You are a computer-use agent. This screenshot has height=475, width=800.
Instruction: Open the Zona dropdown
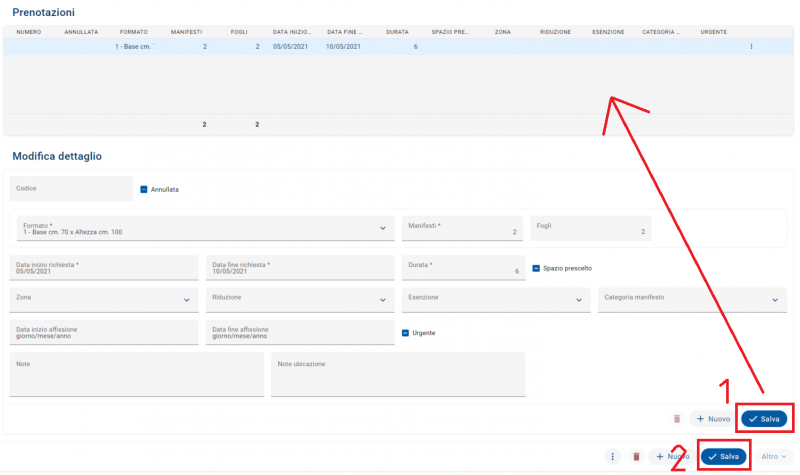(x=187, y=300)
